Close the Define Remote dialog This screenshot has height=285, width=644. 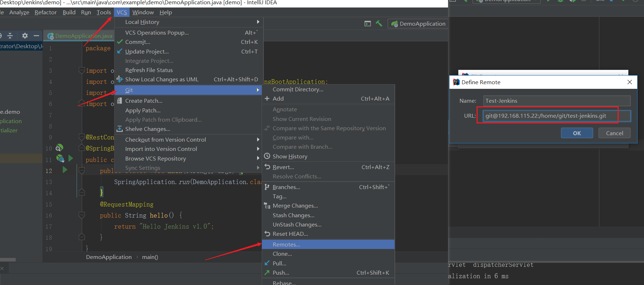pos(630,82)
